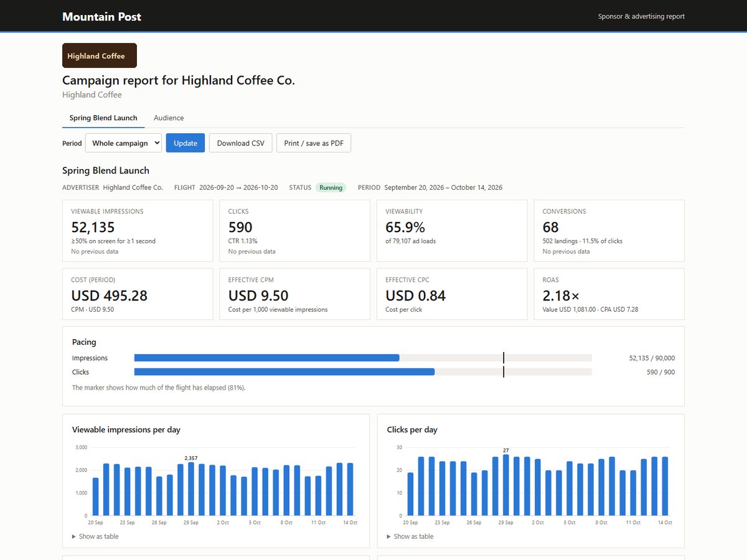
Task: Click the text CTR 1.13%
Action: point(243,241)
